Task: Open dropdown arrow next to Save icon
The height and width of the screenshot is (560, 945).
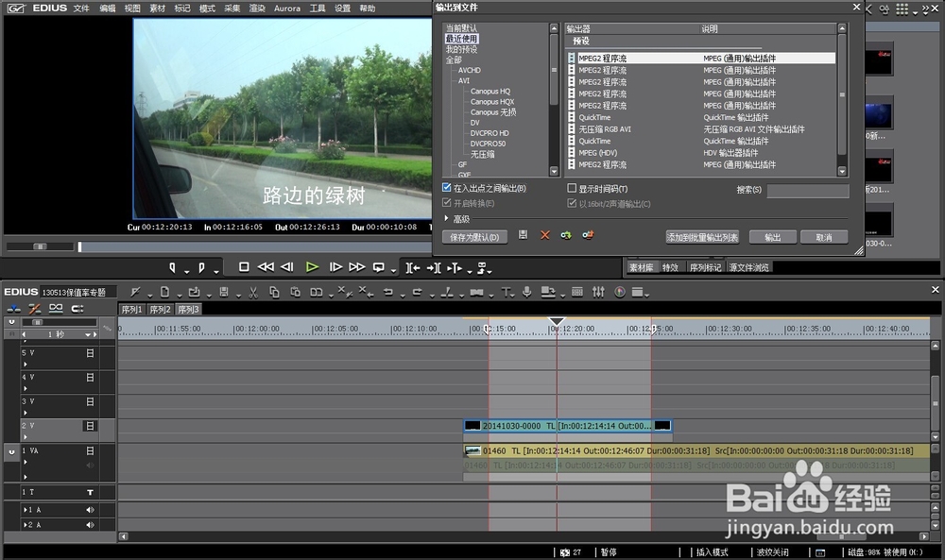Action: [x=239, y=296]
